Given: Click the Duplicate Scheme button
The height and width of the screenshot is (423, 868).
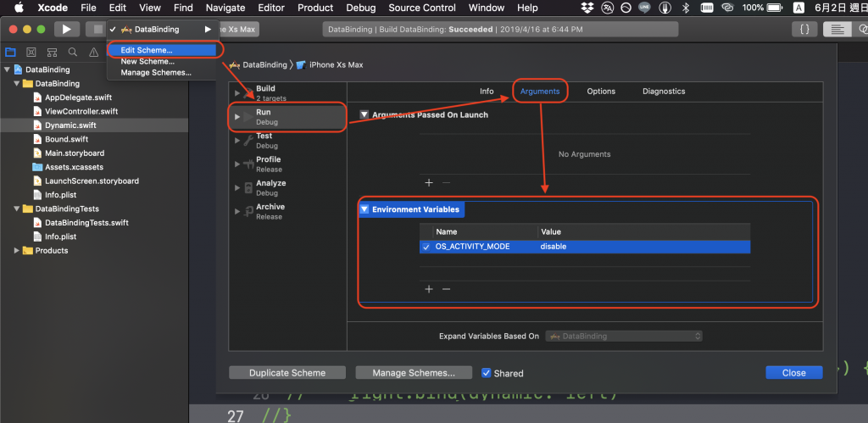Looking at the screenshot, I should tap(287, 373).
